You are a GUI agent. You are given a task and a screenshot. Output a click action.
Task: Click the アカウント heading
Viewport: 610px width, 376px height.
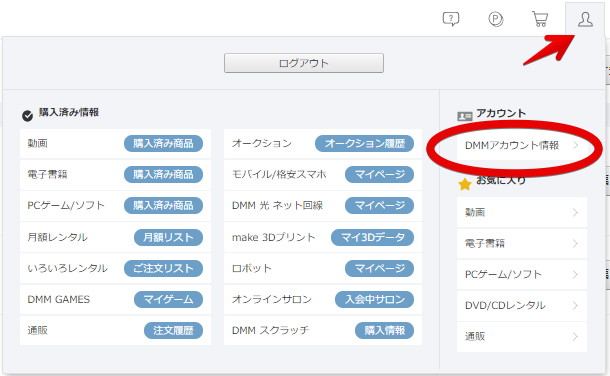[501, 113]
